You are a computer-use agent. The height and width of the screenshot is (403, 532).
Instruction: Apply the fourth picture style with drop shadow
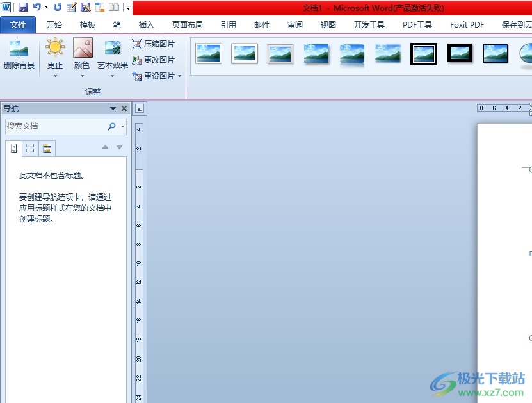pos(316,54)
